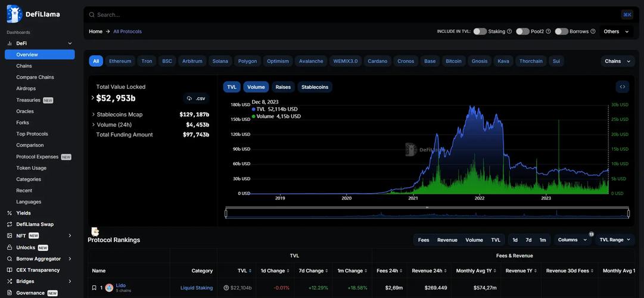The image size is (644, 298).
Task: Click the DeFi bar chart icon
Action: tap(10, 43)
